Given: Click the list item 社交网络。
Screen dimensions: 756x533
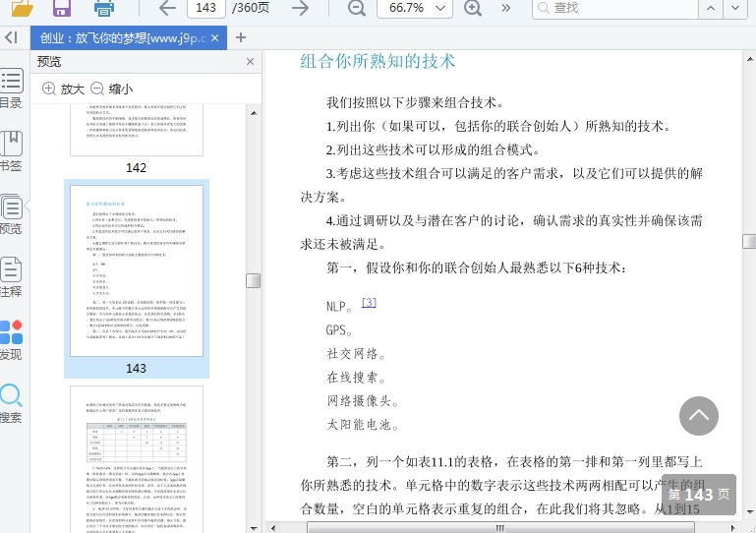Looking at the screenshot, I should pos(356,354).
